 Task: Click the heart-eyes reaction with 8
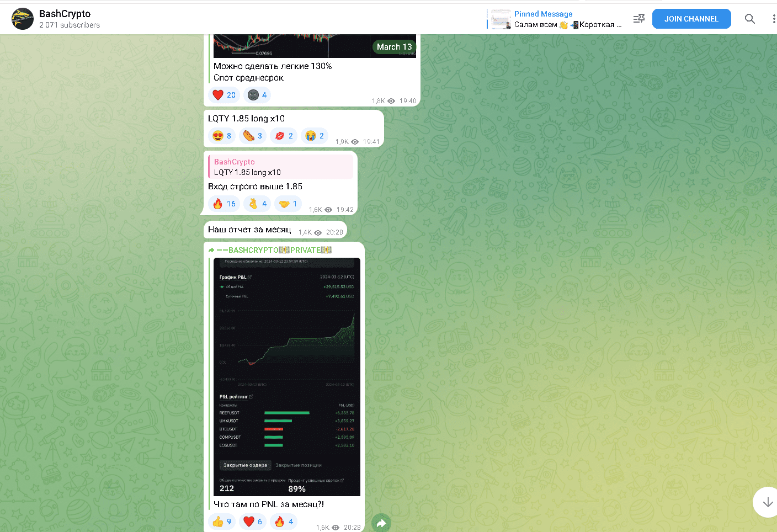point(222,136)
